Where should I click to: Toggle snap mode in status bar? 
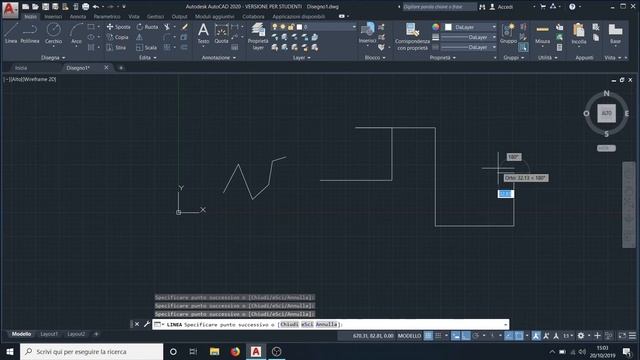[438, 336]
